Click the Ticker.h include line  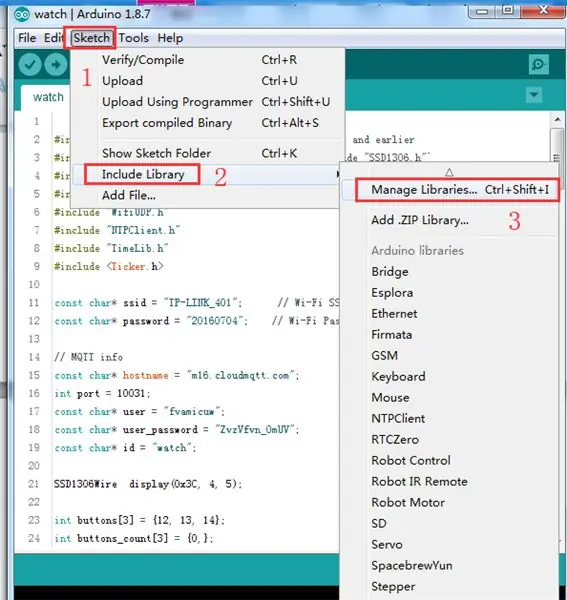[x=109, y=266]
